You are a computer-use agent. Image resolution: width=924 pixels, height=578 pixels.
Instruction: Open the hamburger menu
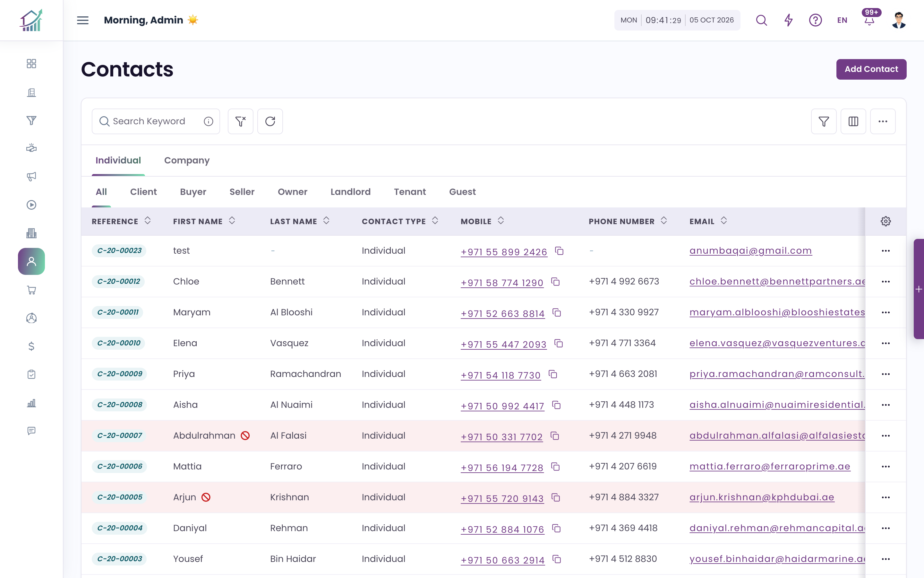click(x=82, y=20)
